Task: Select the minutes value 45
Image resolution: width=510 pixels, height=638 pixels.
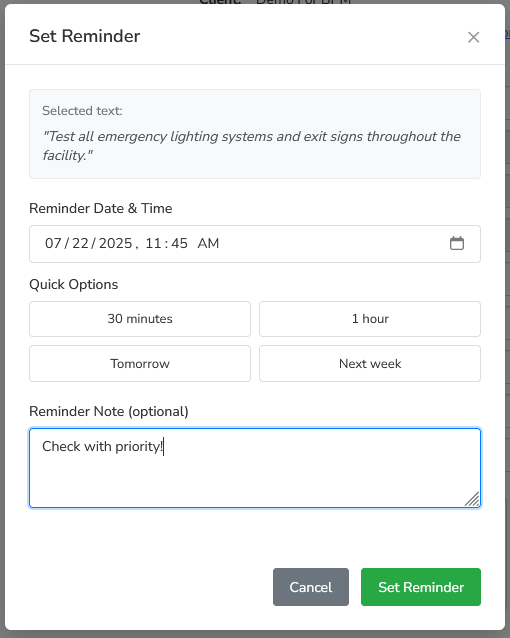Action: [x=179, y=243]
